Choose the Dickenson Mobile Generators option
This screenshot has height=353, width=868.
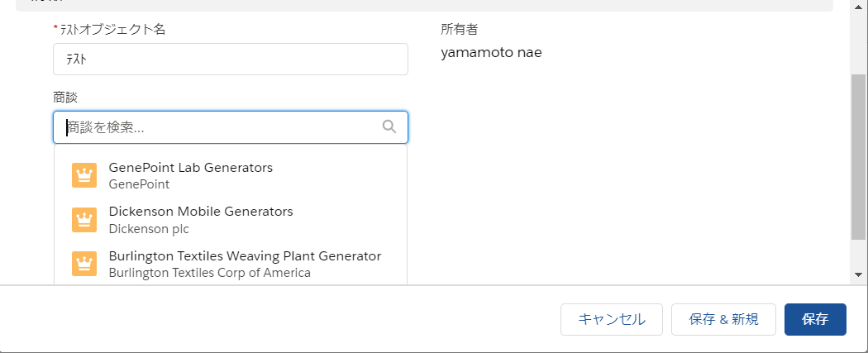tap(231, 220)
